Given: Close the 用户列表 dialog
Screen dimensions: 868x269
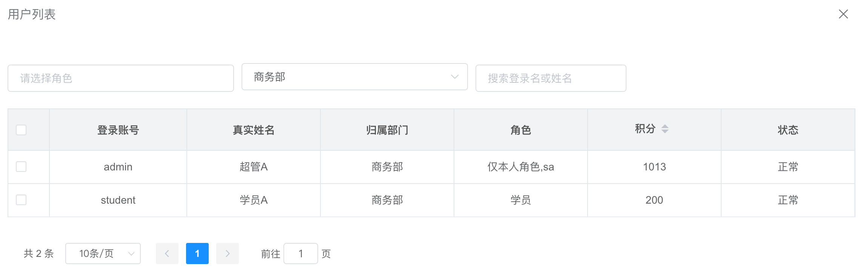Looking at the screenshot, I should coord(843,14).
